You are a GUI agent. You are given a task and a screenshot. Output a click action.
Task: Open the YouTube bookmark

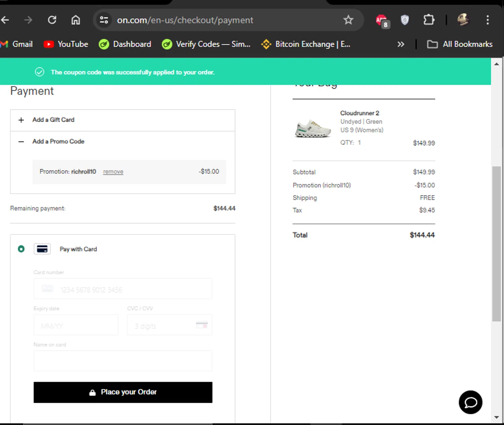click(66, 44)
